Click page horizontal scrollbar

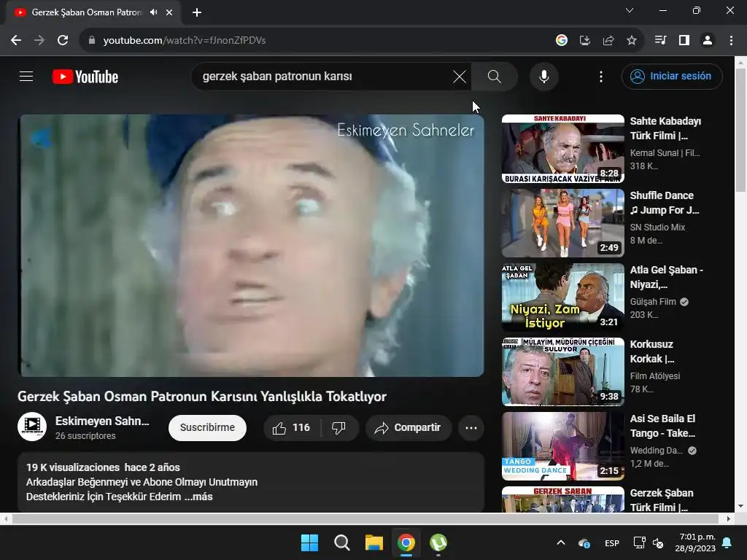point(365,518)
